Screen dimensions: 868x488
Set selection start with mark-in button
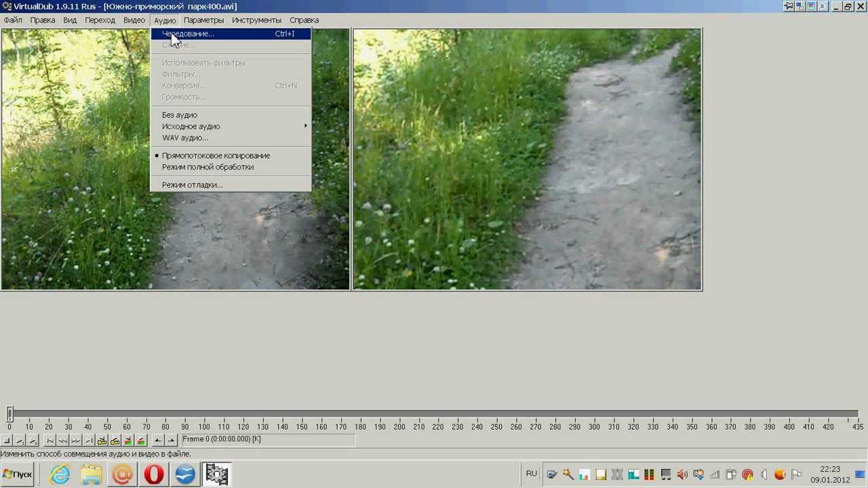tap(158, 441)
